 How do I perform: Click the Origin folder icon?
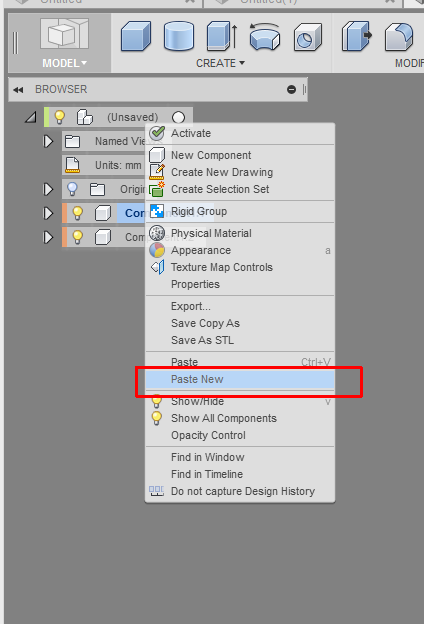pyautogui.click(x=97, y=189)
